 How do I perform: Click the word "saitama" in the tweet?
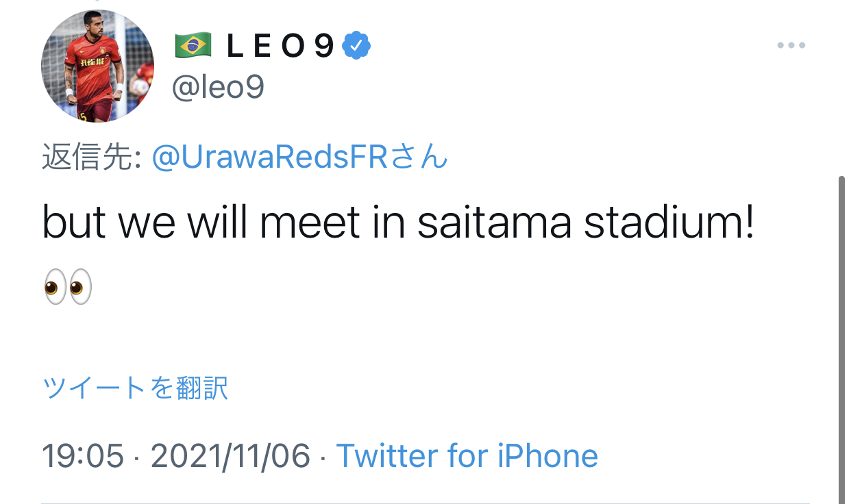point(494,224)
